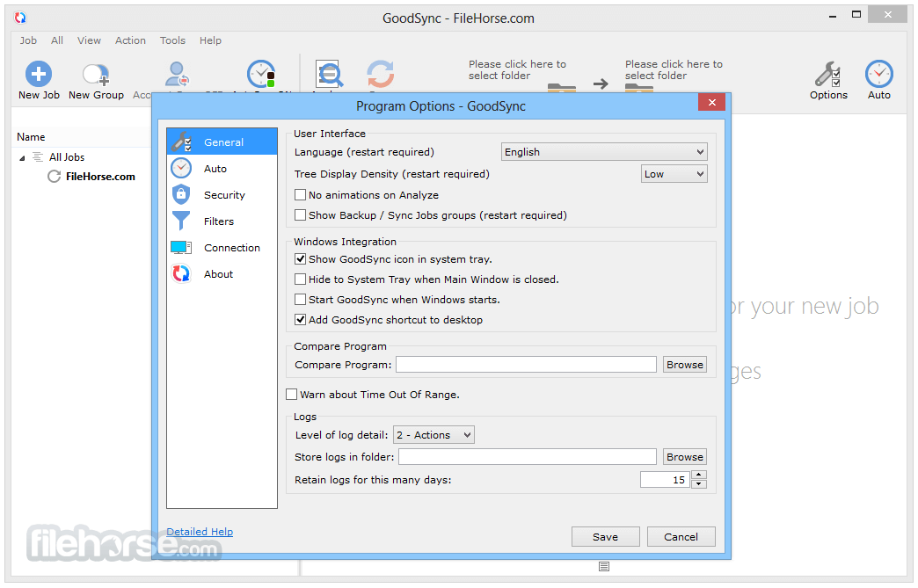Screen dimensions: 918x588
Task: Collapse the All Jobs tree node
Action: (x=22, y=158)
